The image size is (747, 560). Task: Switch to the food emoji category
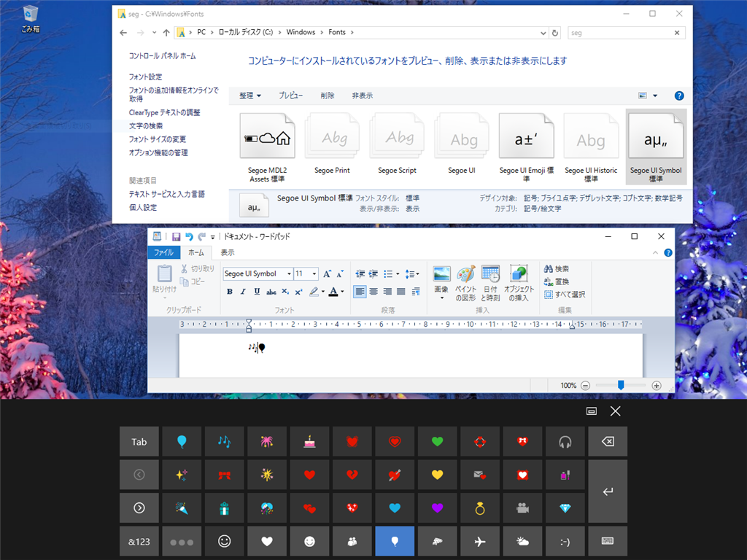point(438,542)
